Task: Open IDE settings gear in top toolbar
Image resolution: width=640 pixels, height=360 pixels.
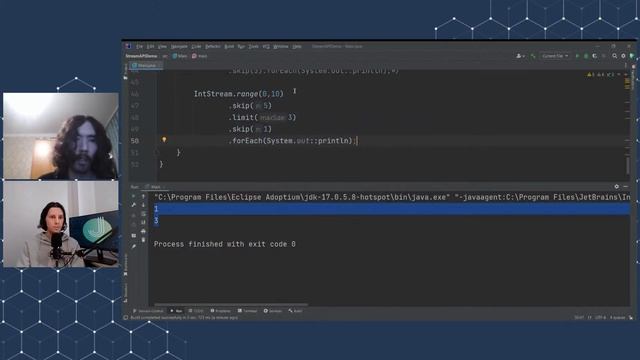Action: [623, 56]
